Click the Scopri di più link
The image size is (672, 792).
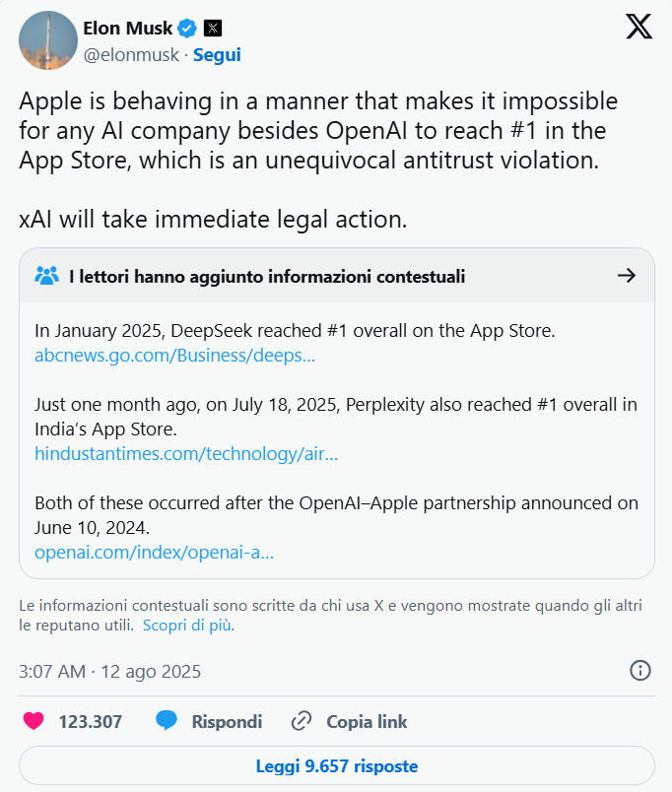pyautogui.click(x=188, y=625)
